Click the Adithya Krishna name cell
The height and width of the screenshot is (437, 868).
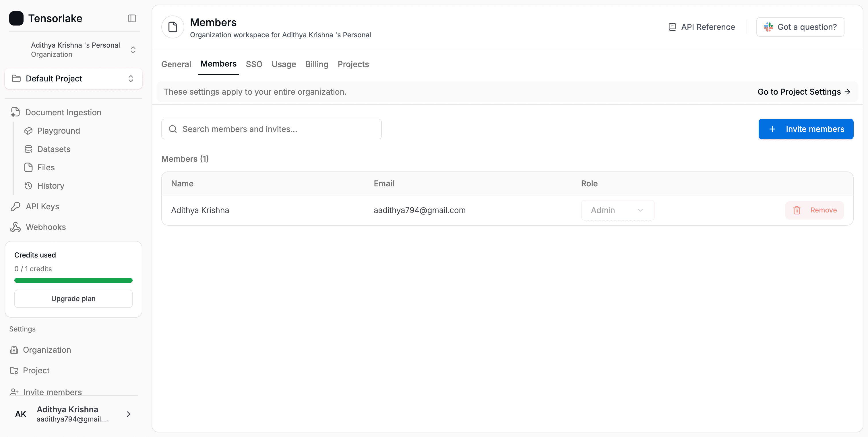coord(200,210)
